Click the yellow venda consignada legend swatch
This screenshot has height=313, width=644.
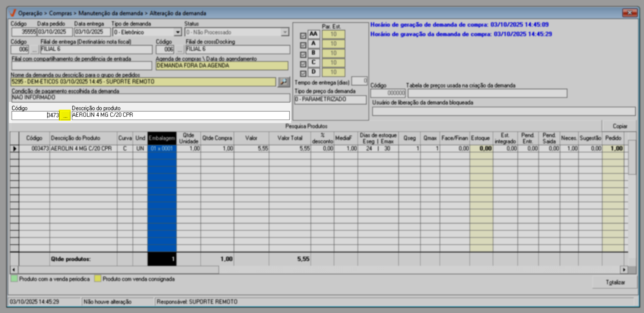[98, 279]
